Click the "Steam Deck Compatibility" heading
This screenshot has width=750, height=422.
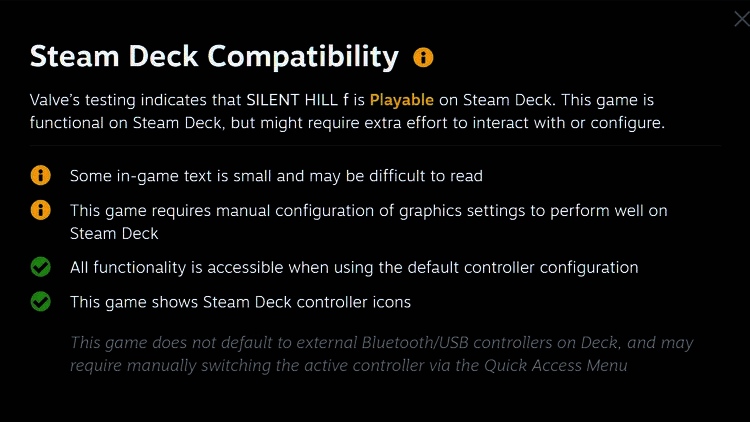(x=214, y=56)
